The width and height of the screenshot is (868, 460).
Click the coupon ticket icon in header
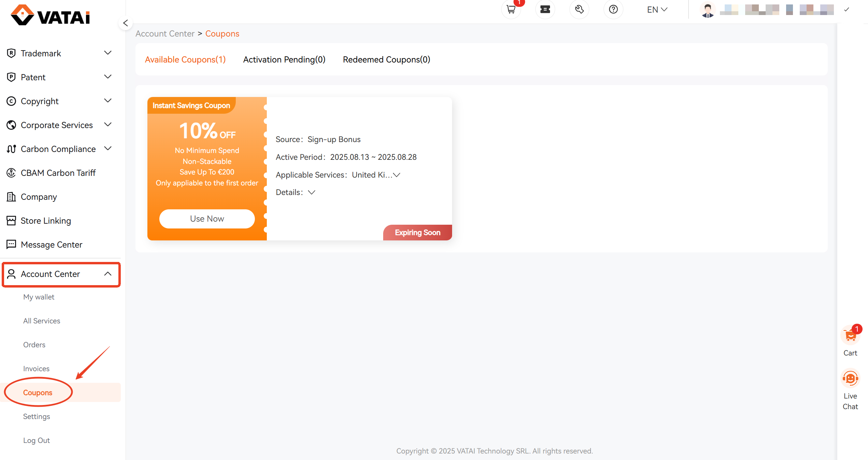tap(545, 10)
